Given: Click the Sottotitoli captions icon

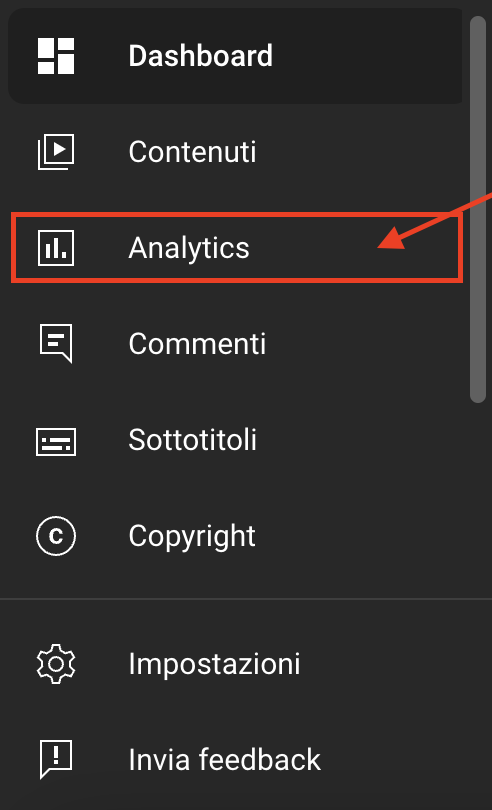Looking at the screenshot, I should point(56,442).
